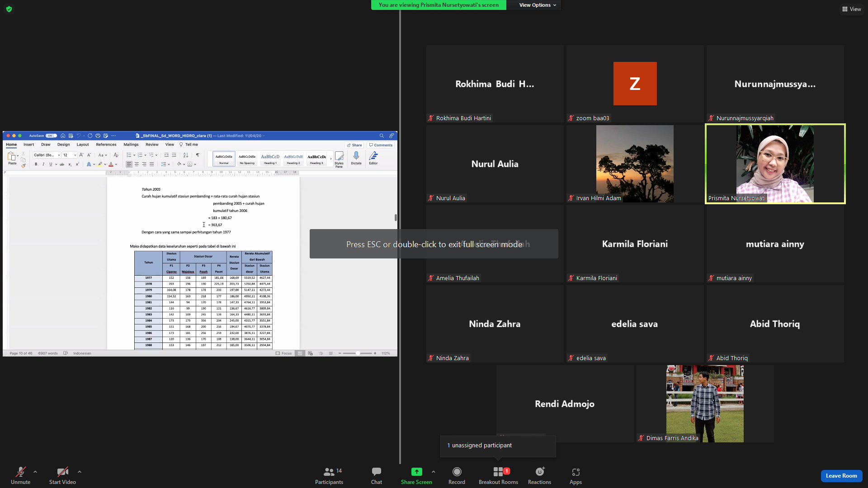This screenshot has width=868, height=488.
Task: Switch to Web Layout view in Word status bar
Action: (x=310, y=353)
